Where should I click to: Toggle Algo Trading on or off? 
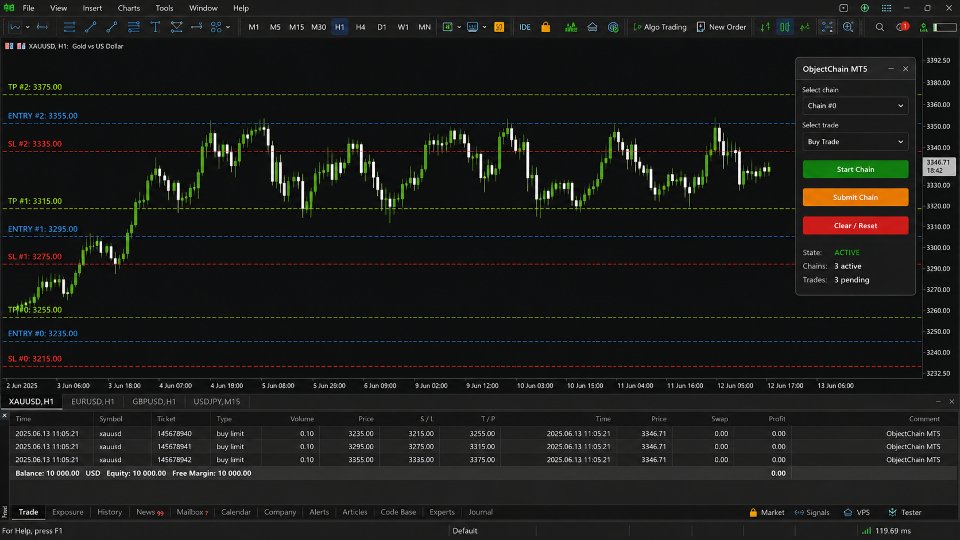coord(660,27)
